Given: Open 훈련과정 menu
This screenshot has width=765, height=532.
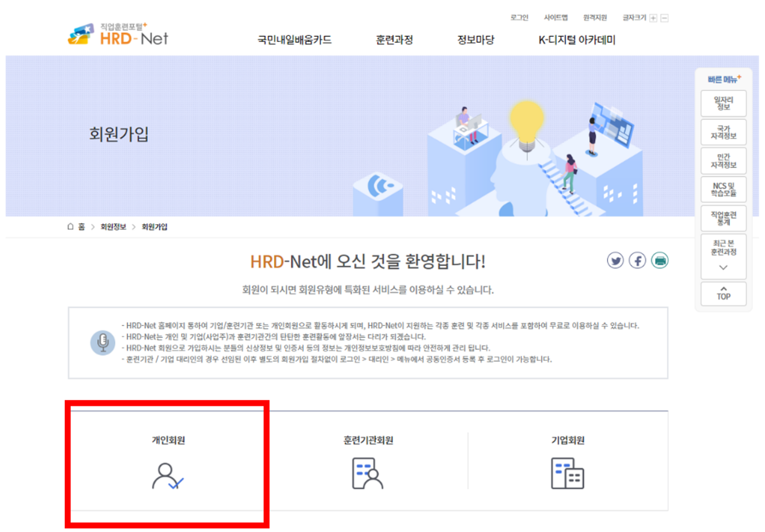Looking at the screenshot, I should [x=394, y=40].
